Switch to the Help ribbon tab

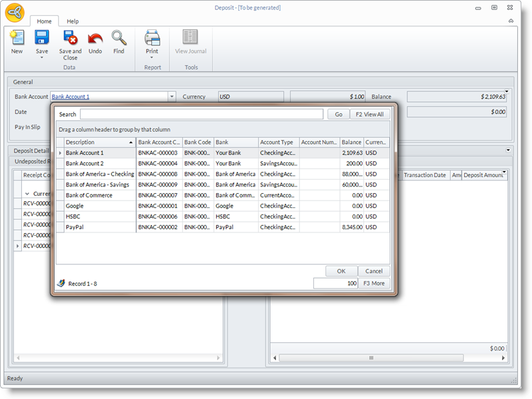click(x=73, y=21)
